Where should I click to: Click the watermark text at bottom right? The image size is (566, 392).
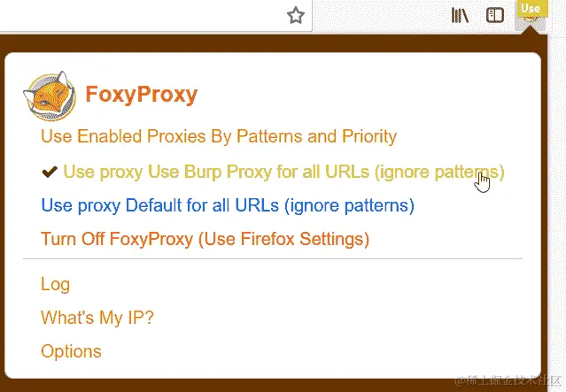(509, 380)
